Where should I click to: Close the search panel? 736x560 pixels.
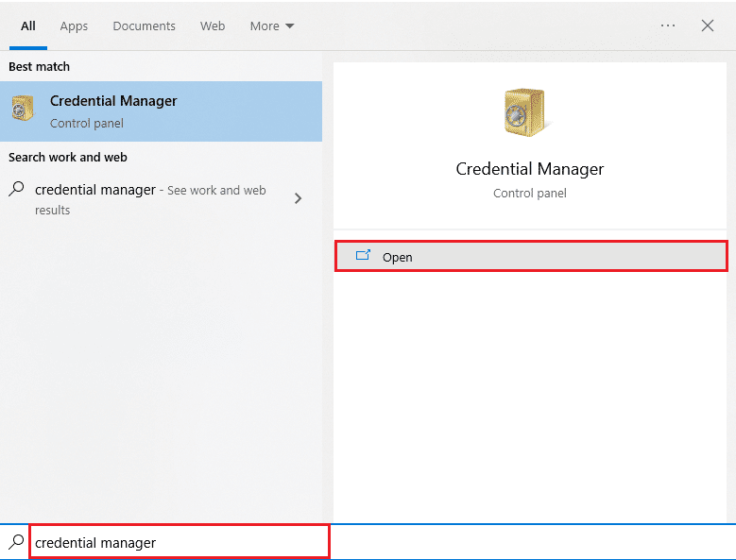pyautogui.click(x=708, y=25)
